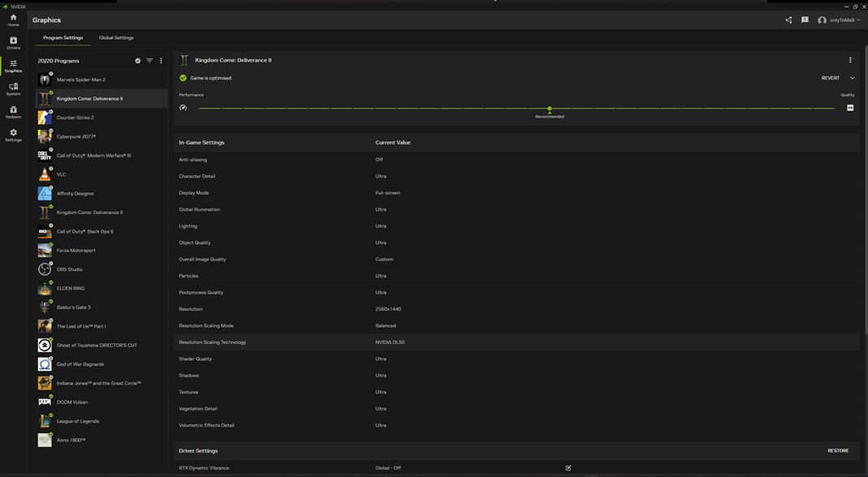868x477 pixels.
Task: Click the RESTORE button in Driver Settings
Action: click(838, 451)
